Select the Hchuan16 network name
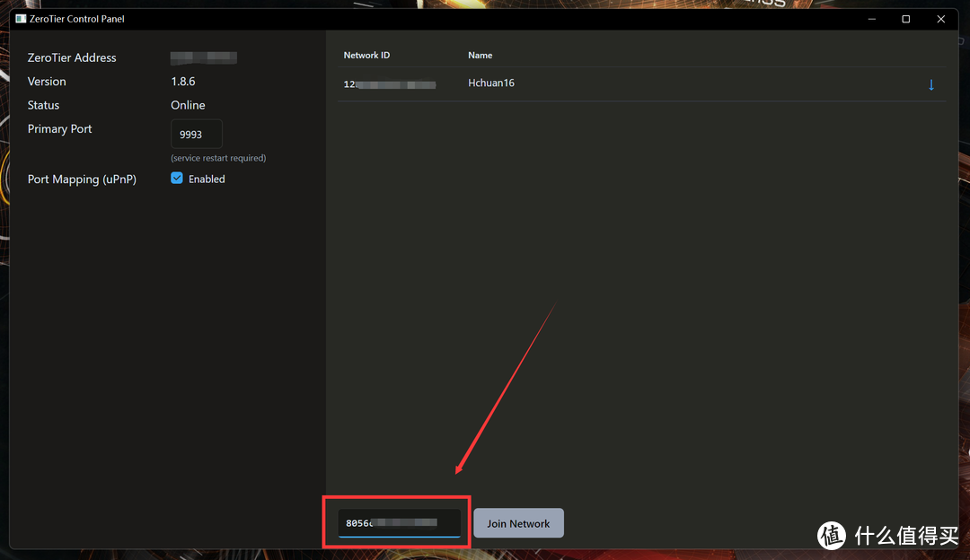 point(491,83)
